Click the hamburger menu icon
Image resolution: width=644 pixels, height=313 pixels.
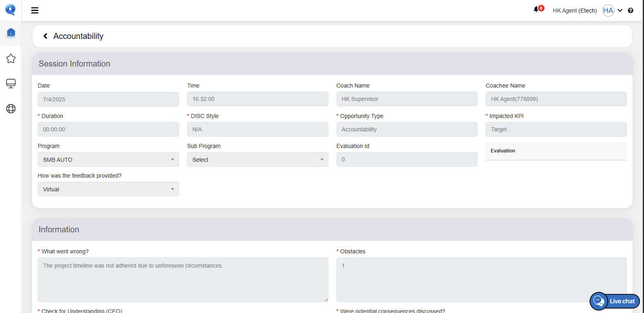(35, 11)
